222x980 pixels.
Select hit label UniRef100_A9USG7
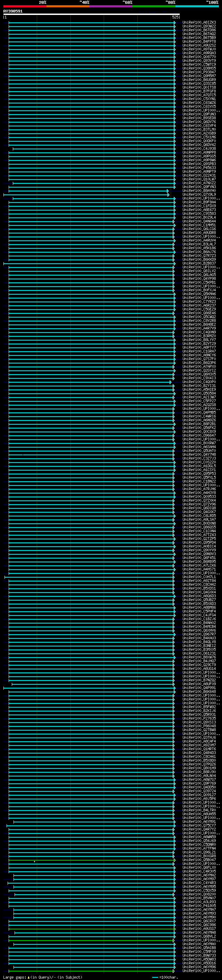click(x=199, y=929)
